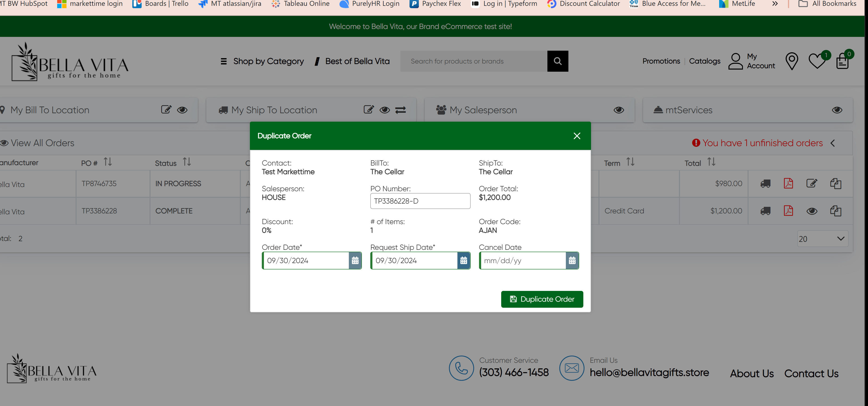Open Best of Bella Vita
868x406 pixels.
(352, 61)
